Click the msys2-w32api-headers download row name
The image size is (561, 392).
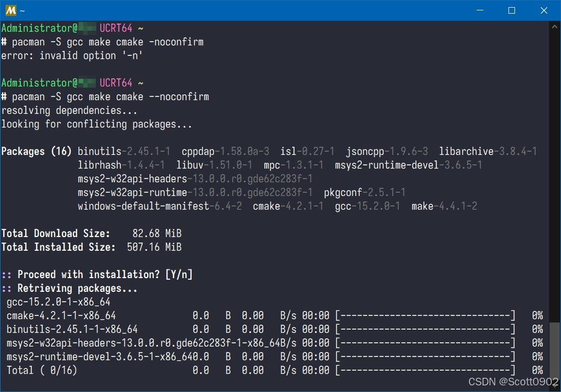click(x=143, y=343)
